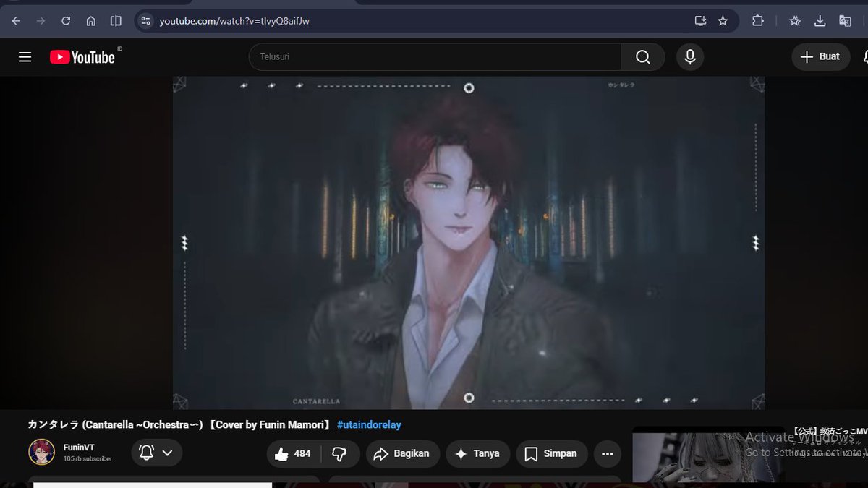868x488 pixels.
Task: Click the 105 rb subscriber count text
Action: point(88,459)
